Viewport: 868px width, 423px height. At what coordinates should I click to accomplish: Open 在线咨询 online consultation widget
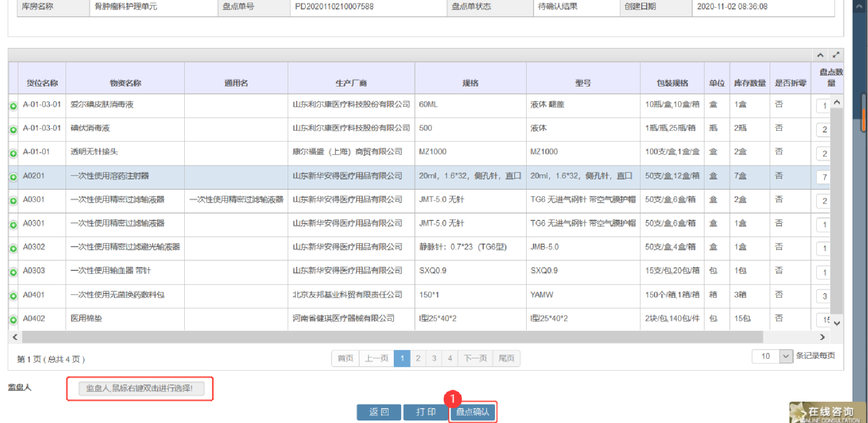pos(828,413)
